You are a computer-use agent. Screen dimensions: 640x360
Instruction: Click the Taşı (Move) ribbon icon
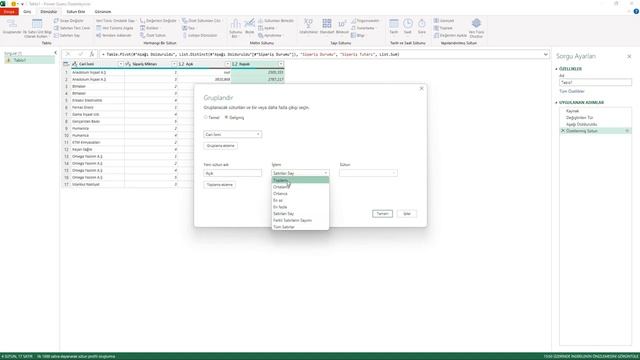[189, 28]
